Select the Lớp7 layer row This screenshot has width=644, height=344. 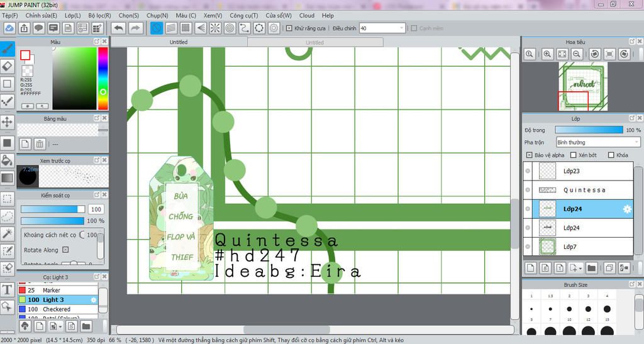[x=579, y=247]
